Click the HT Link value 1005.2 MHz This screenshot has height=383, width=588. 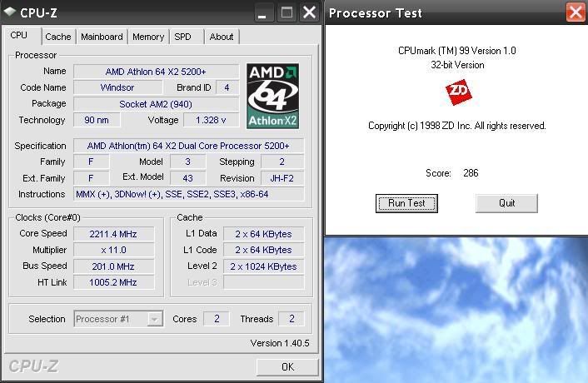click(113, 282)
